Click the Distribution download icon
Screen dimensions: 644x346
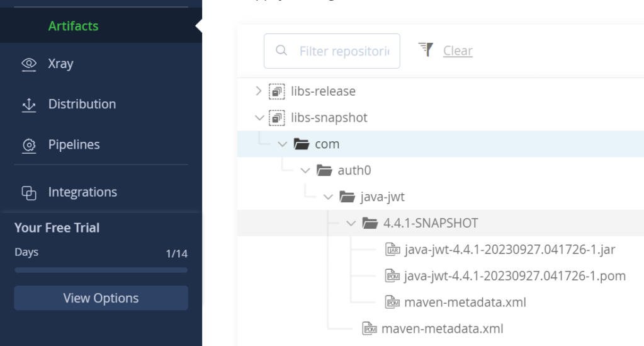[x=29, y=105]
